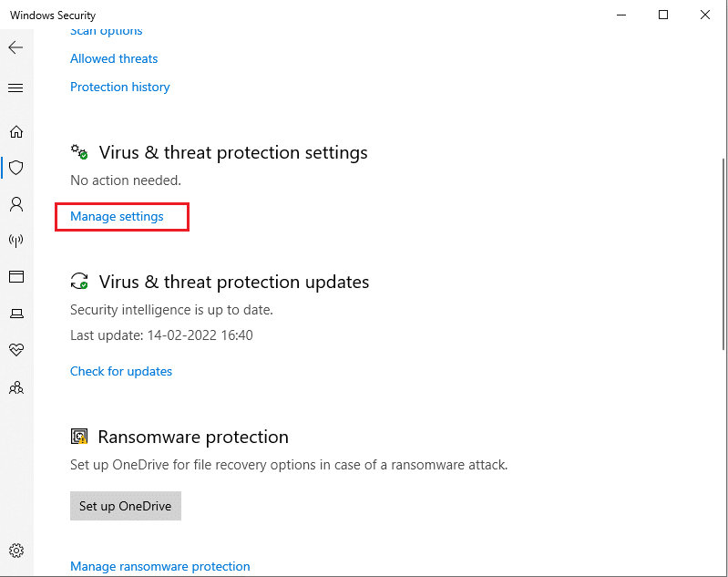The height and width of the screenshot is (577, 728).
Task: Maximize the Windows Security window
Action: pyautogui.click(x=663, y=15)
